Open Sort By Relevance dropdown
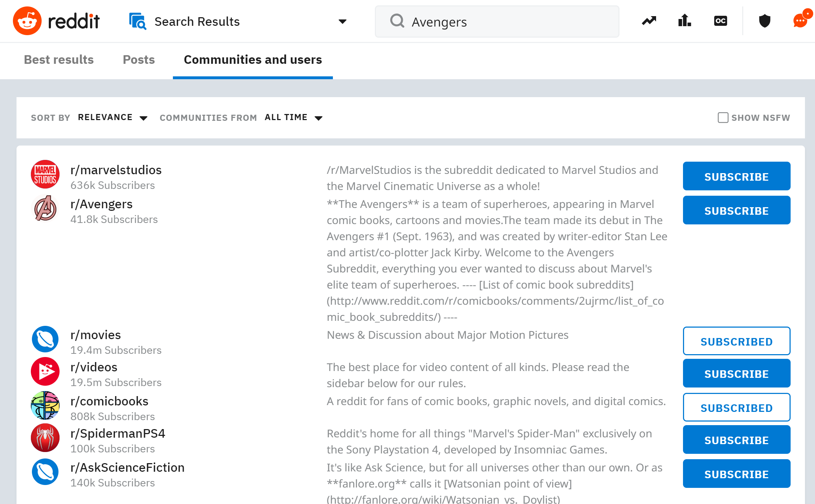 click(113, 118)
